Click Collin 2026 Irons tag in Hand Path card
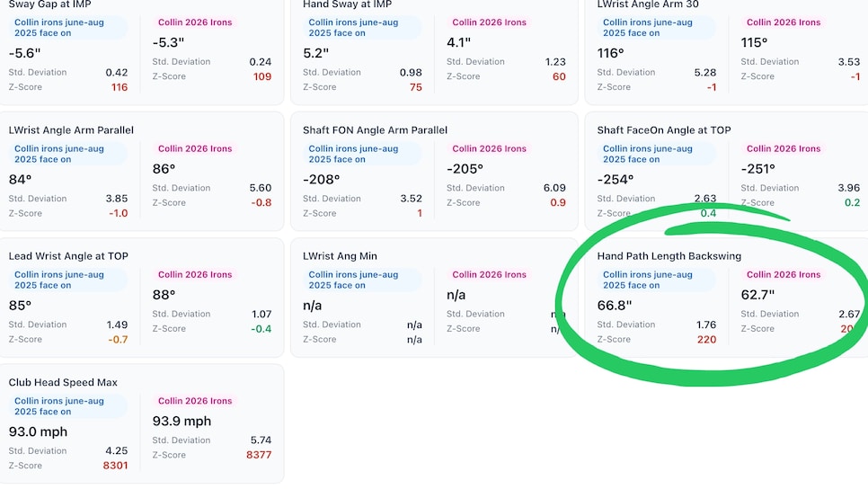Screen dimensions: 868x489 [x=783, y=275]
